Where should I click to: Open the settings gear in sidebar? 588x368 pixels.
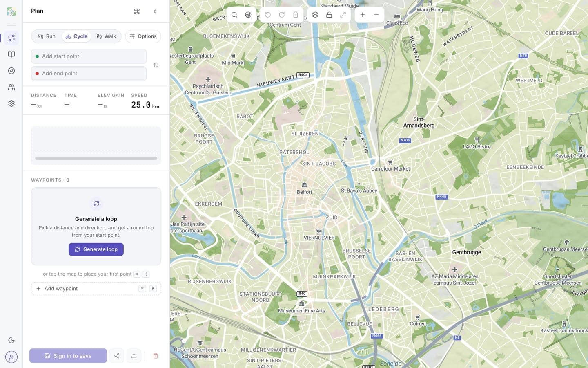click(11, 103)
